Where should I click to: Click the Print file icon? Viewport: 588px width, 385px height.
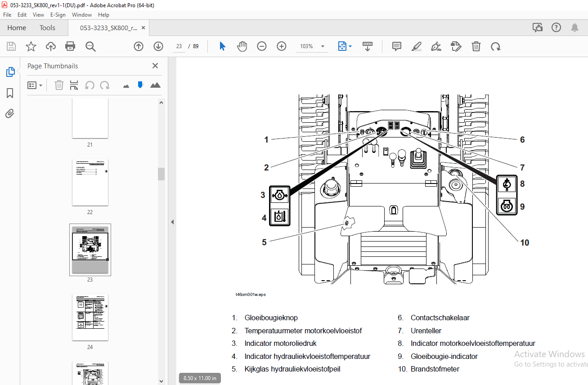pos(70,46)
